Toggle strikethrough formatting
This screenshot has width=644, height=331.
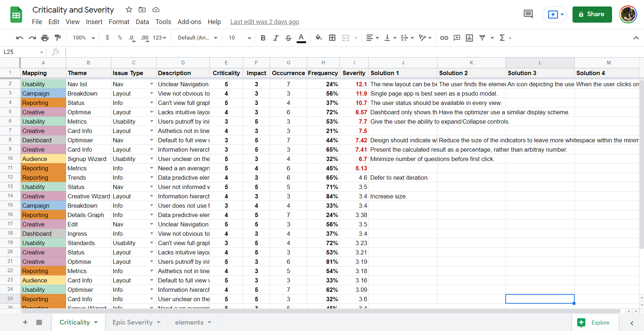point(288,38)
